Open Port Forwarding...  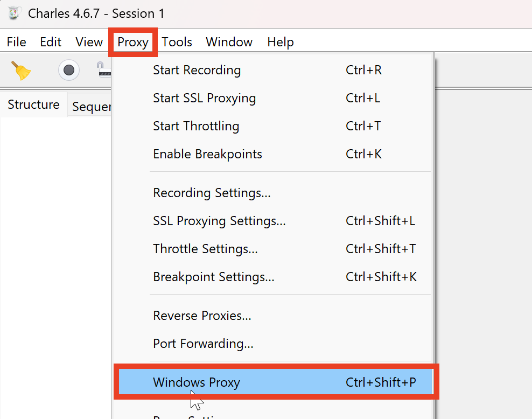[273, 344]
